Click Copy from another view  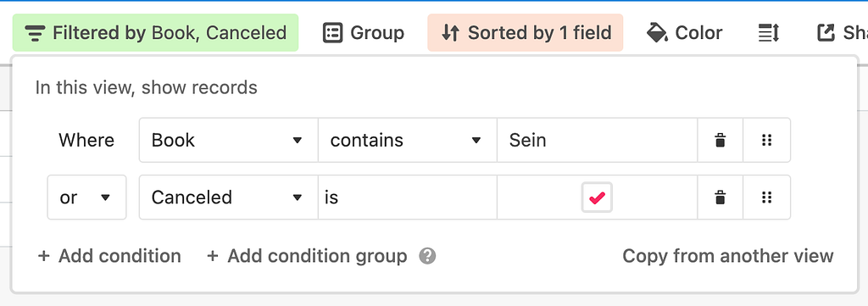point(728,256)
